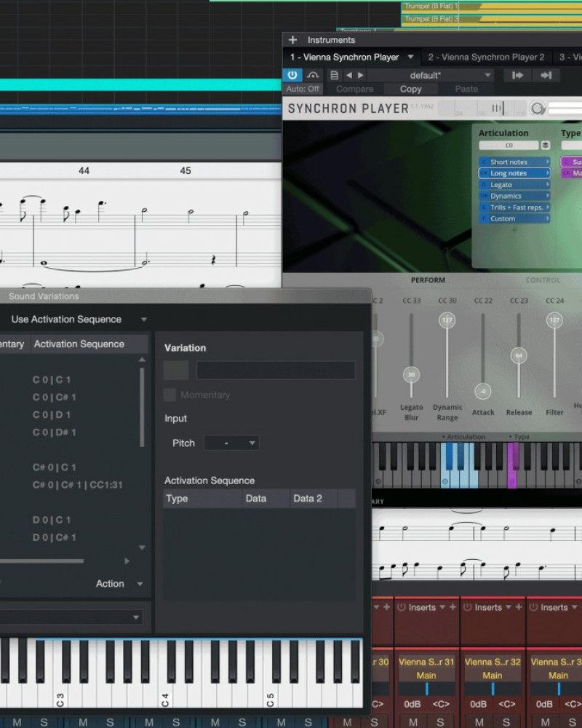Open the preset page icon menu
Screen dimensions: 582x728
click(x=334, y=75)
